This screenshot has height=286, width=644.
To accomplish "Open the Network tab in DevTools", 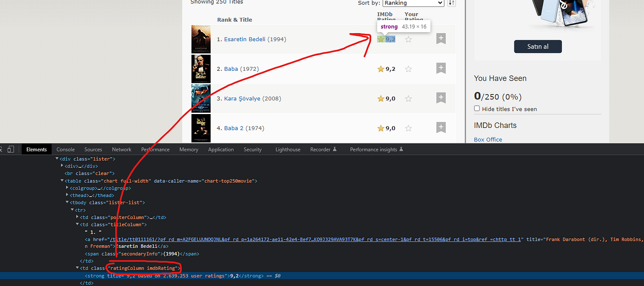I will pyautogui.click(x=121, y=149).
